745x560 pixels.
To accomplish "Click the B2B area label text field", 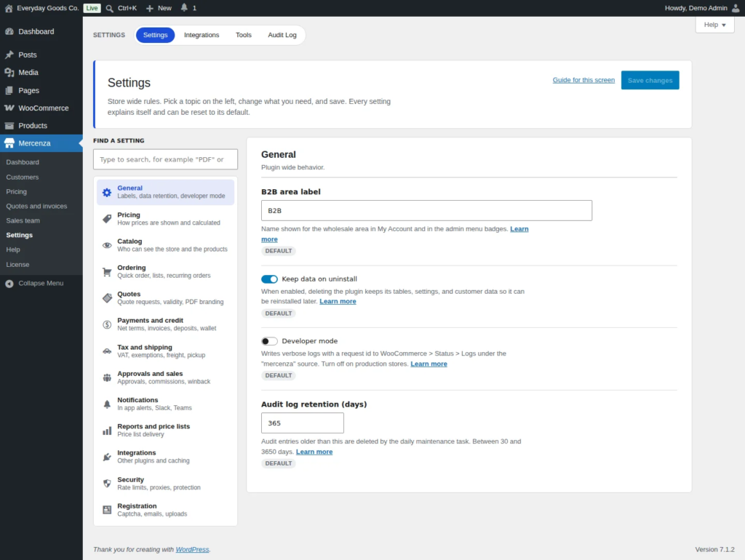I will tap(426, 211).
